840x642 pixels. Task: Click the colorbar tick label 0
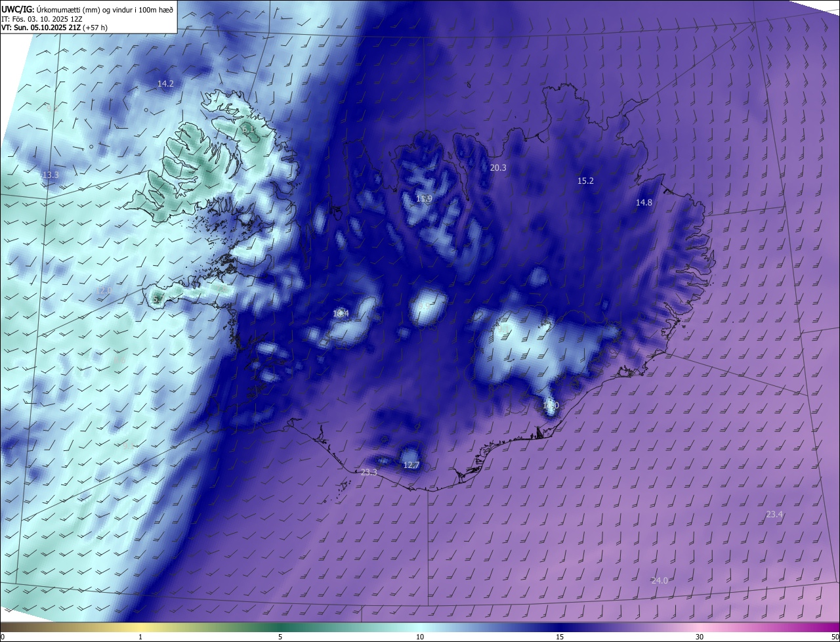coord(3,637)
